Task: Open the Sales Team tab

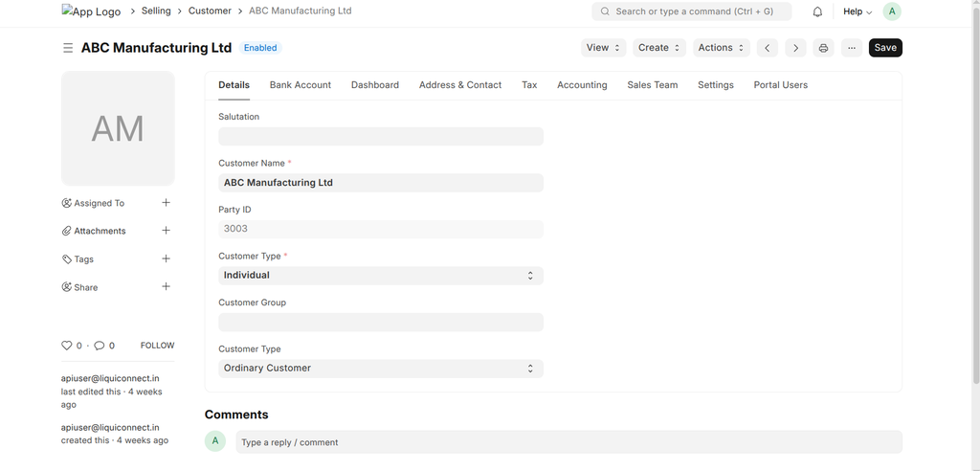Action: click(x=653, y=85)
